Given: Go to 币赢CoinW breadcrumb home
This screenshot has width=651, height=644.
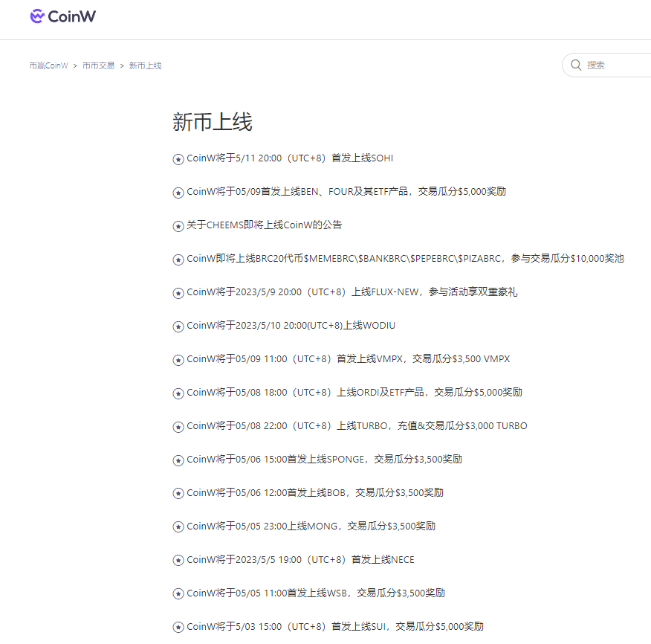Looking at the screenshot, I should (48, 65).
